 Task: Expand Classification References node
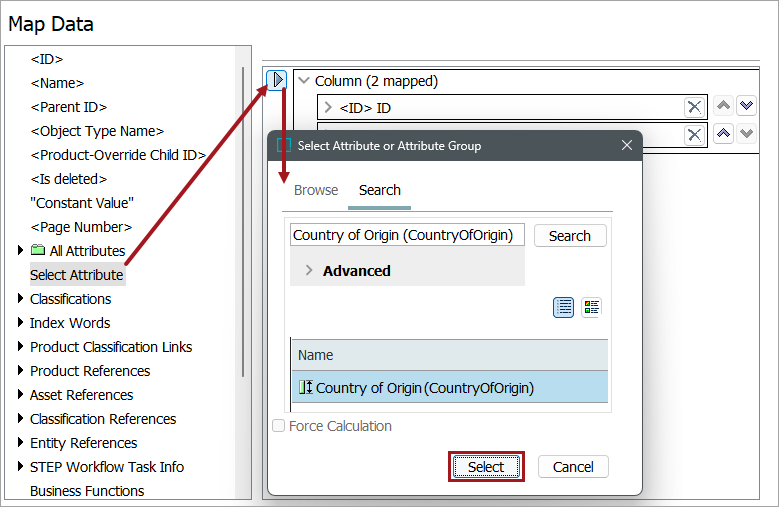(x=20, y=418)
